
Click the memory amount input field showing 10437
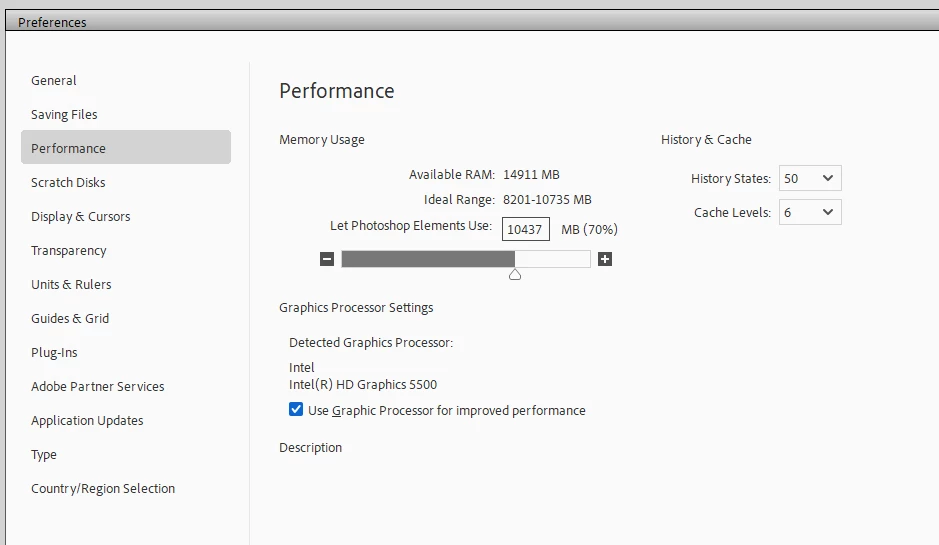pos(525,229)
